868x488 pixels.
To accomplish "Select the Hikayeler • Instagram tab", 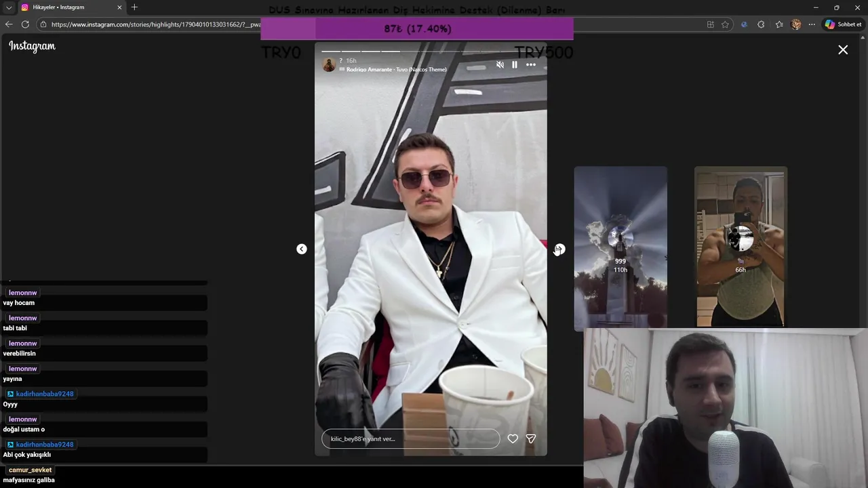I will point(72,7).
